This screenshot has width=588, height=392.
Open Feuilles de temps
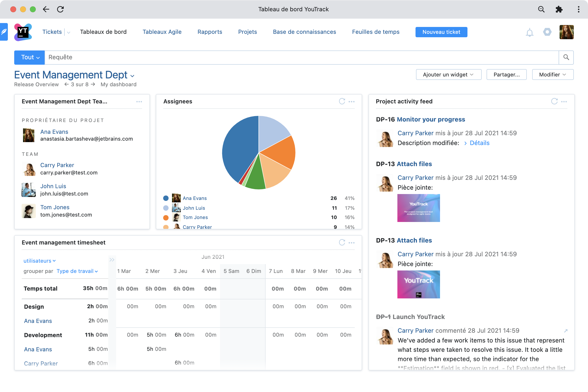(376, 32)
